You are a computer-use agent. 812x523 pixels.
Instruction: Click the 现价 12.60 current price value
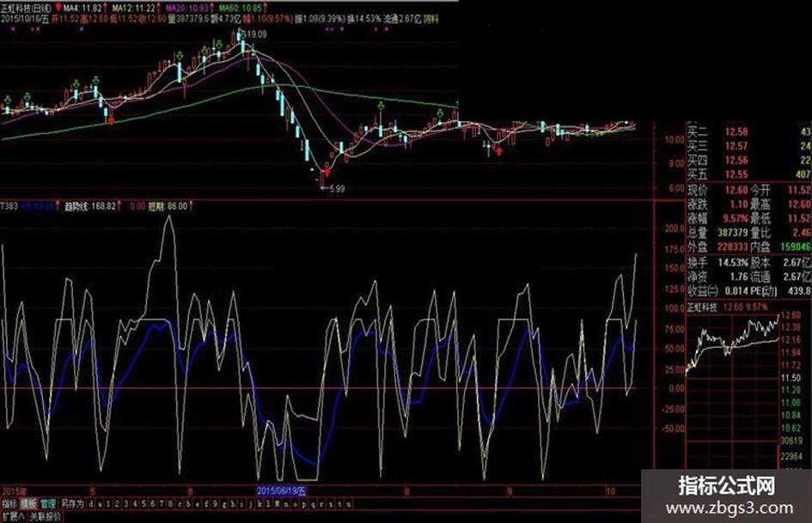coord(736,190)
